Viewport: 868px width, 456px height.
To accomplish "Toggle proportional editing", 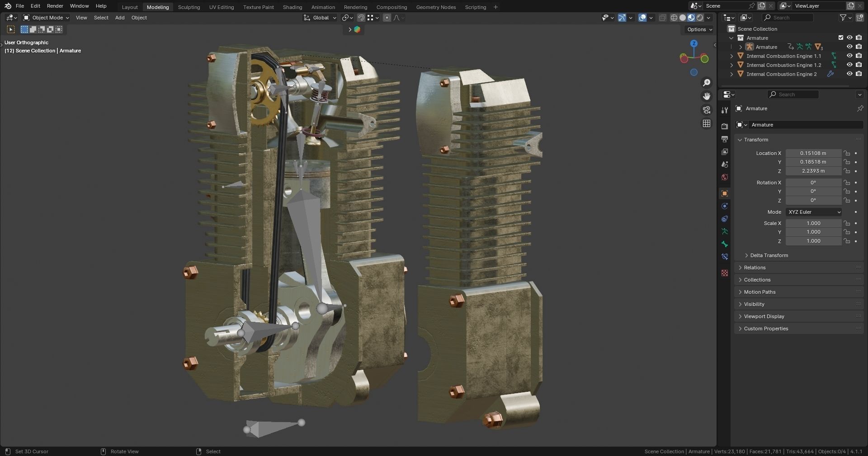I will pyautogui.click(x=387, y=18).
